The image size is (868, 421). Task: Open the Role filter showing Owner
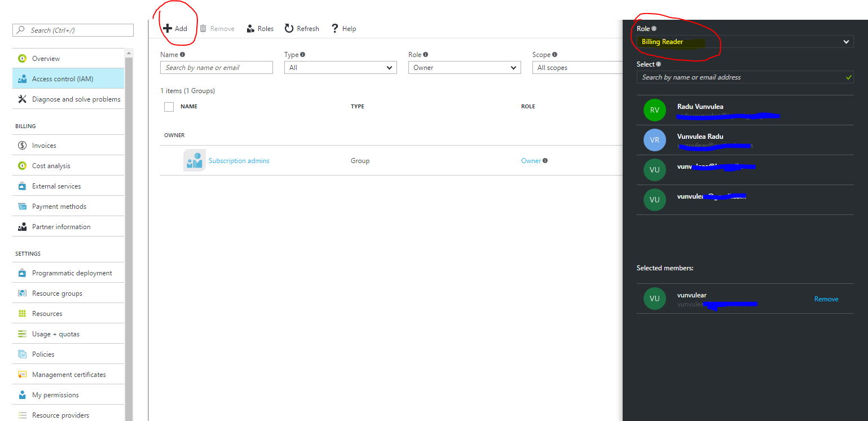[464, 67]
